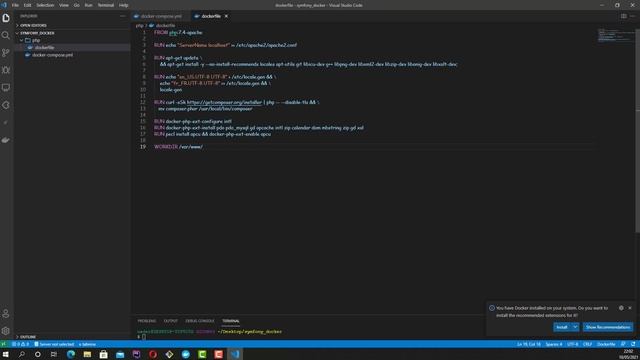The image size is (640, 360).
Task: Change indentation via Spaces: 4
Action: click(554, 344)
